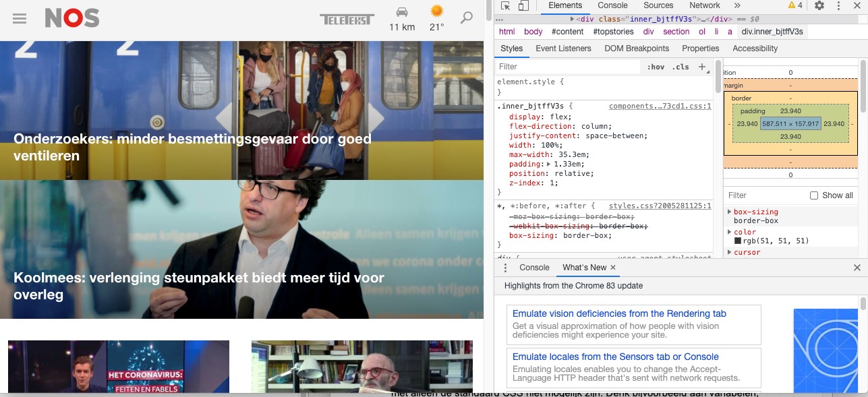Open Emulate vision deficiencies from the Rendering tab
The width and height of the screenshot is (868, 397).
[x=619, y=313]
